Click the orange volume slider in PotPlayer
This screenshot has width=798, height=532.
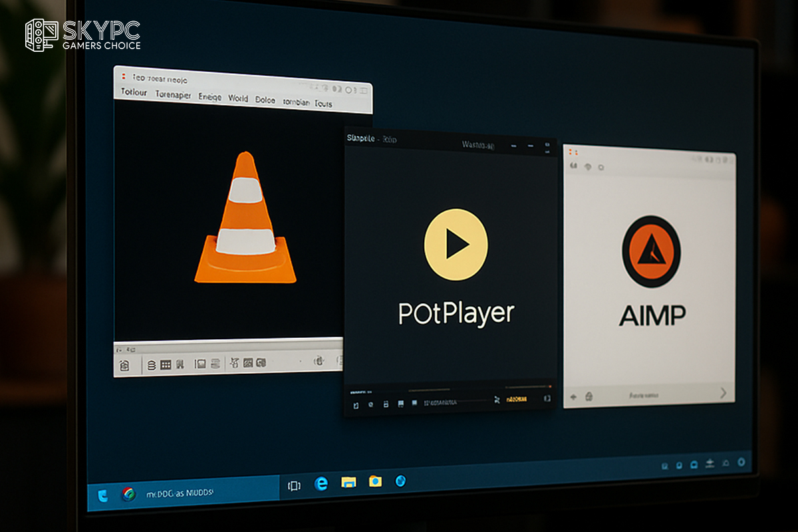[528, 386]
